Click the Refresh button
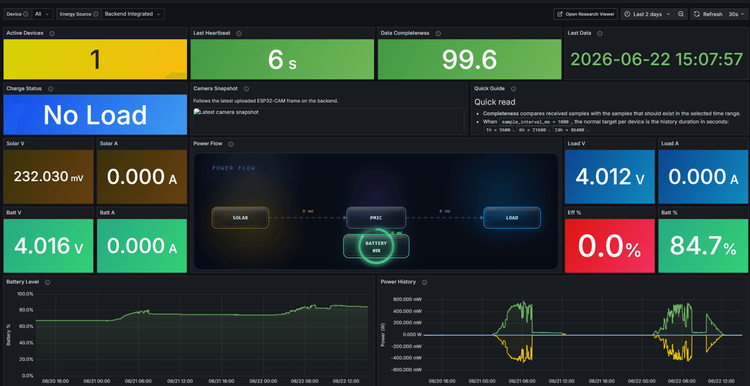This screenshot has width=750, height=386. (x=708, y=14)
